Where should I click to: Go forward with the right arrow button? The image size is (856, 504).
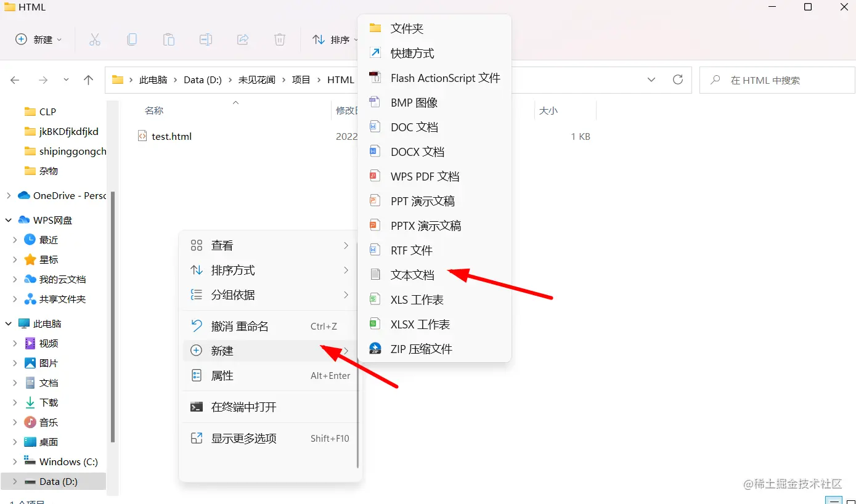(43, 80)
